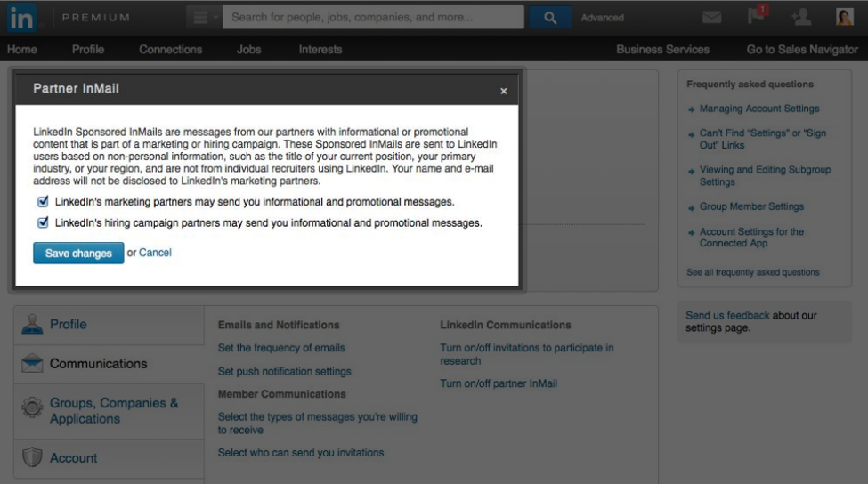868x484 pixels.
Task: Click the LinkedIn Communications heading
Action: [x=506, y=325]
